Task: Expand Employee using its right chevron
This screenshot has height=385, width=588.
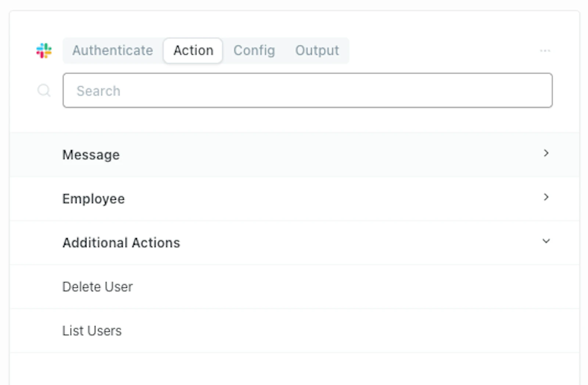Action: [546, 197]
